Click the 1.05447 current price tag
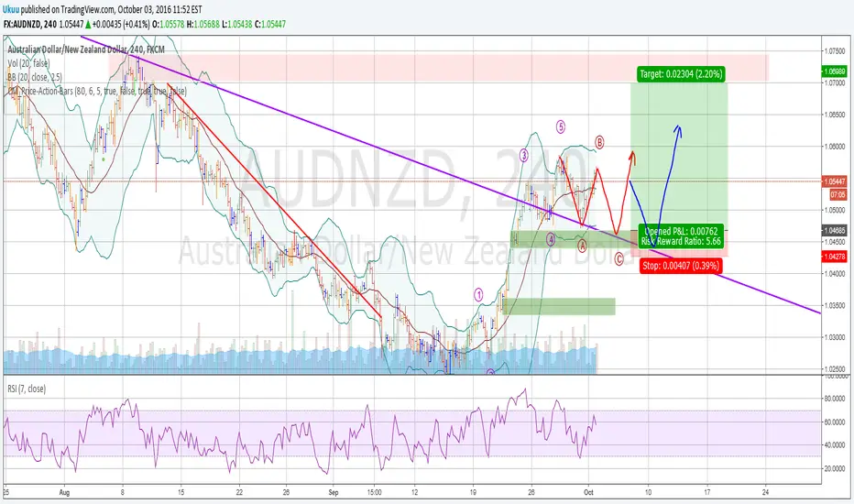The width and height of the screenshot is (854, 504). 835,181
